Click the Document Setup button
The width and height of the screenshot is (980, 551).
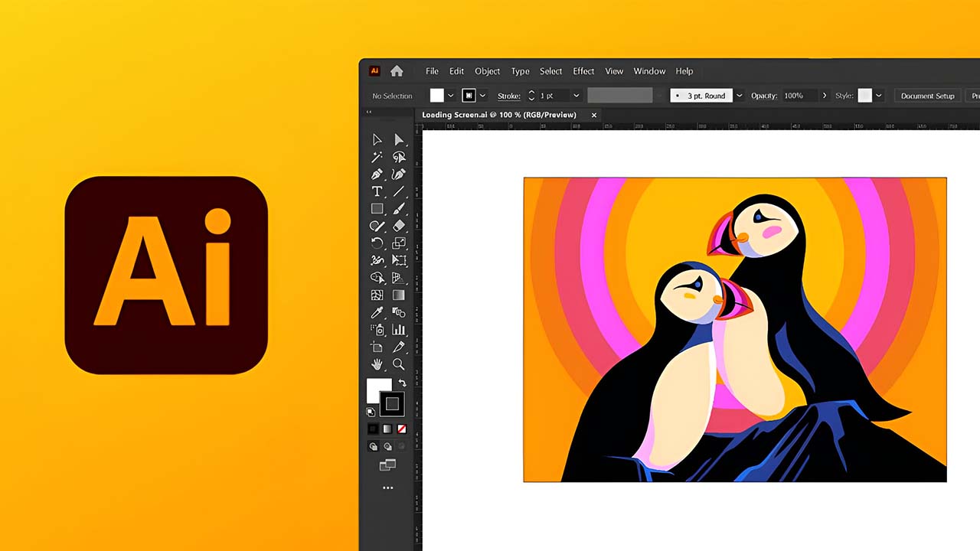point(927,96)
